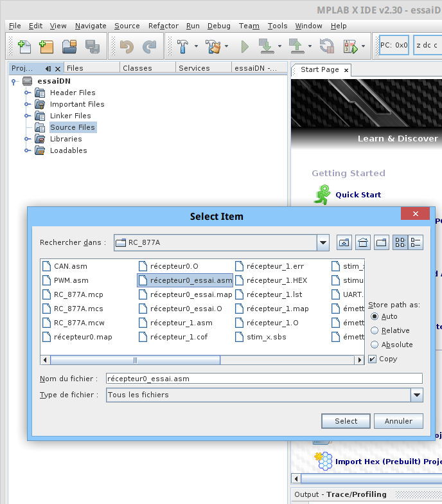This screenshot has height=504, width=442.
Task: Click the Open Project toolbar icon
Action: pos(69,46)
